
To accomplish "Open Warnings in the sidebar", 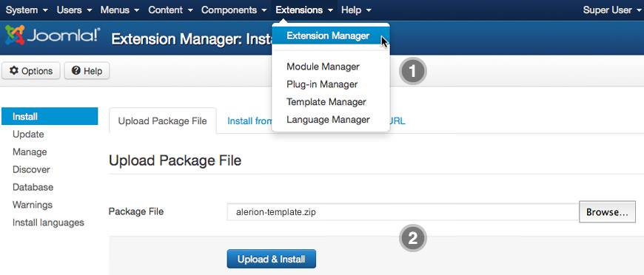I will tap(33, 205).
